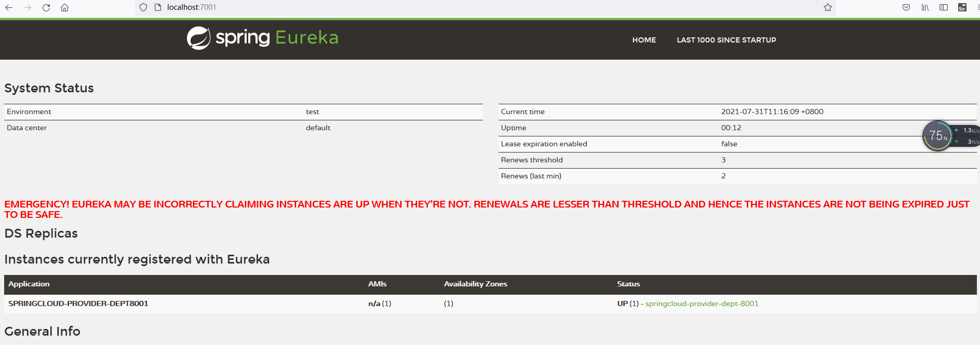Click the Availability Zones column header

pyautogui.click(x=476, y=284)
